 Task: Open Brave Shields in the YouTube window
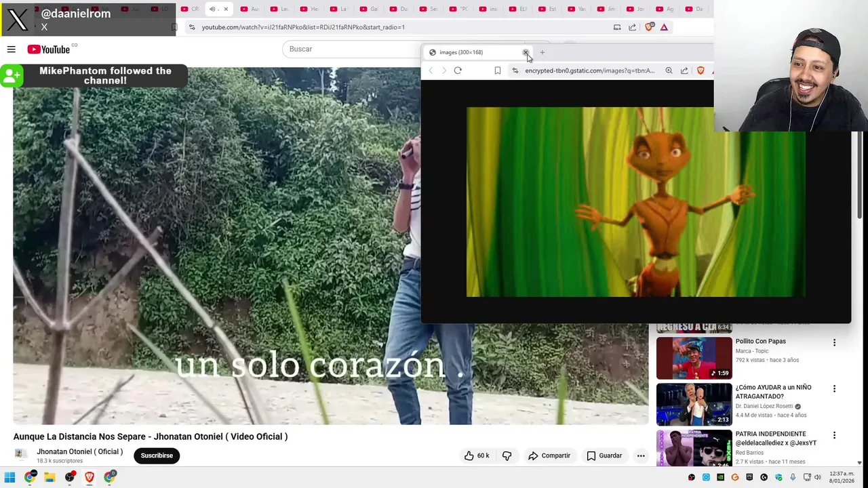tap(649, 27)
